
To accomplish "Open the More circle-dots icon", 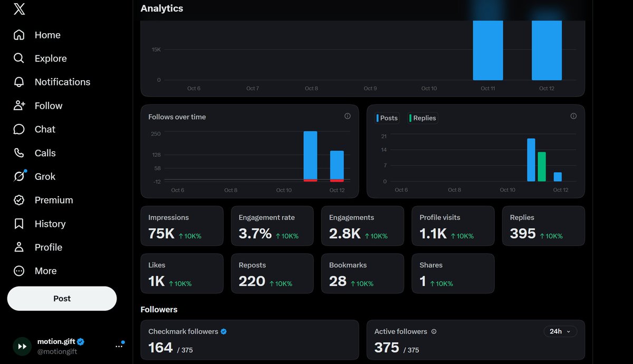I will point(19,271).
